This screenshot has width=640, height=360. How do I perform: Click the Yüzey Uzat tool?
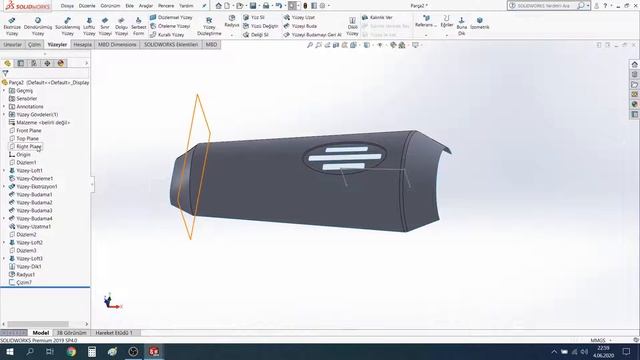coord(299,18)
